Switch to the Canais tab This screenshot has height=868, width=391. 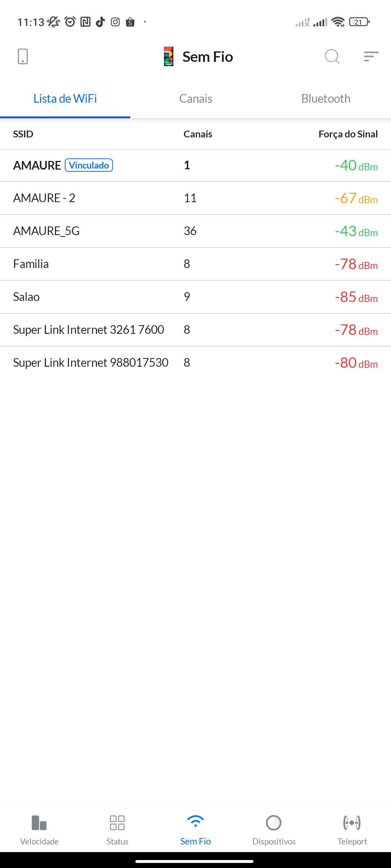tap(195, 99)
